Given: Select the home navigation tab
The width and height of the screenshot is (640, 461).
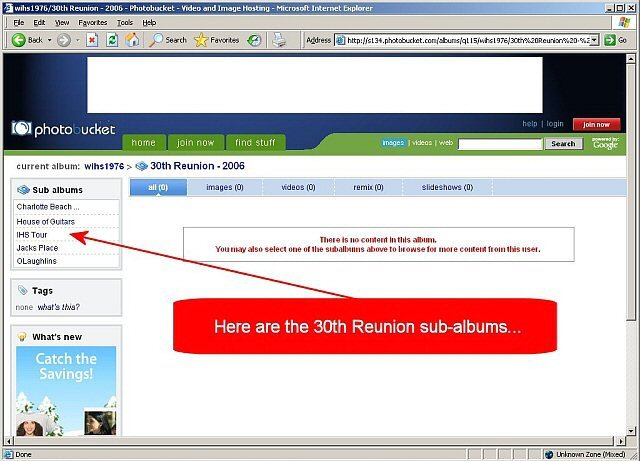Looking at the screenshot, I should [144, 143].
